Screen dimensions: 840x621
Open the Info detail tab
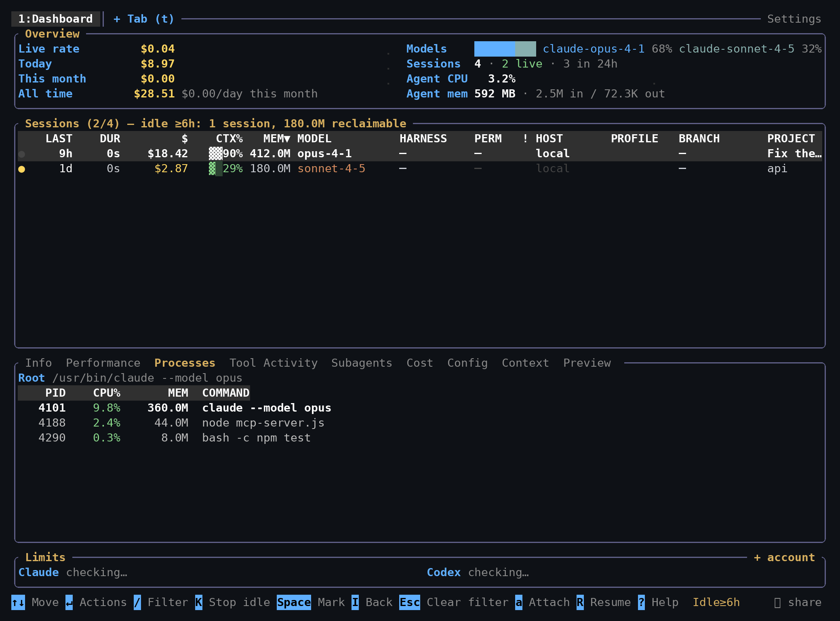point(39,363)
